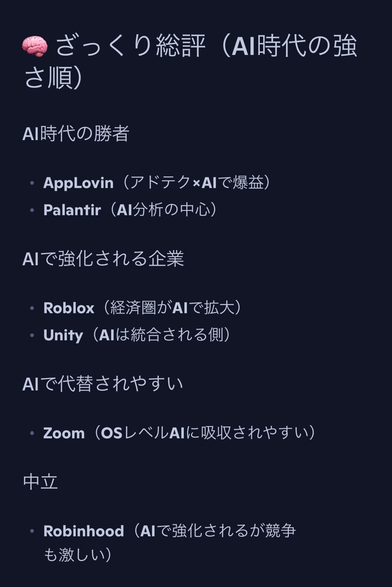Viewport: 392px width, 587px height.
Task: Click the pink brain emoji
Action: (35, 46)
